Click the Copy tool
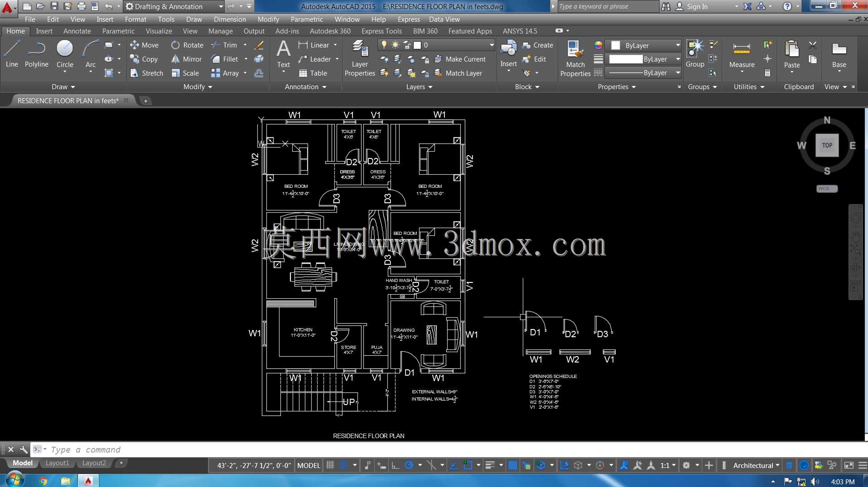The width and height of the screenshot is (868, 487). pyautogui.click(x=144, y=59)
